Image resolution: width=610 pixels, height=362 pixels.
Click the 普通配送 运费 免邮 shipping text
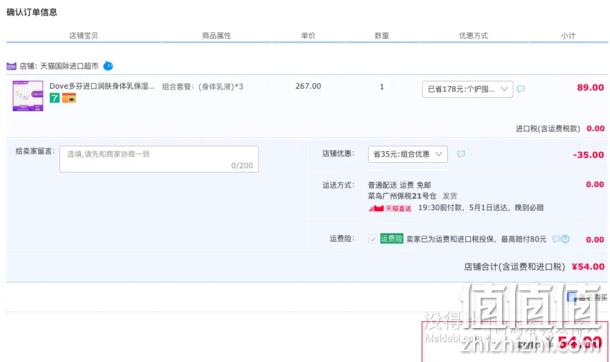(x=400, y=185)
